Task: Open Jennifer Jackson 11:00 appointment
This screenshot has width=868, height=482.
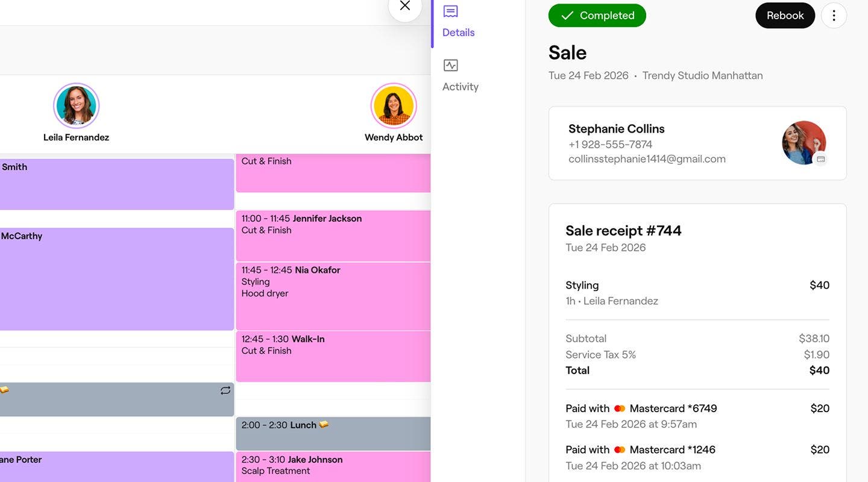Action: pyautogui.click(x=333, y=235)
